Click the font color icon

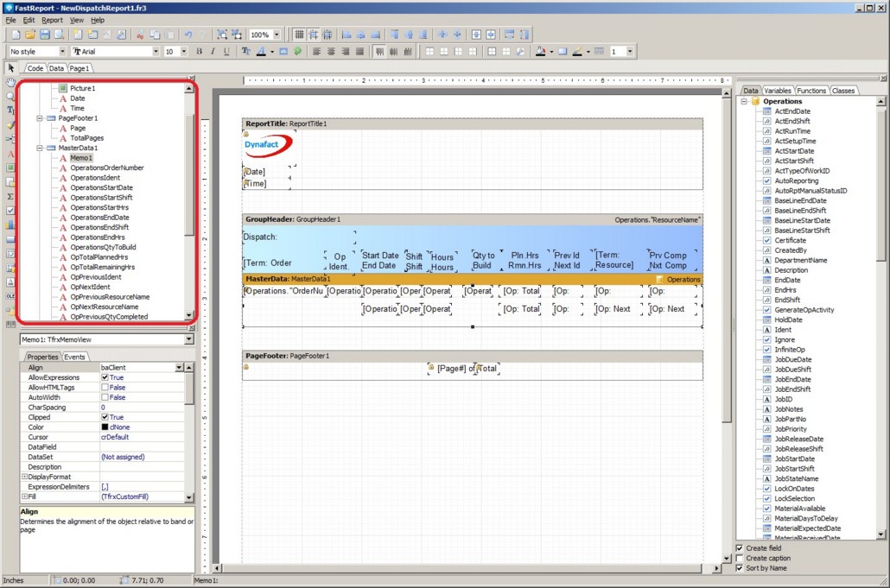click(260, 52)
